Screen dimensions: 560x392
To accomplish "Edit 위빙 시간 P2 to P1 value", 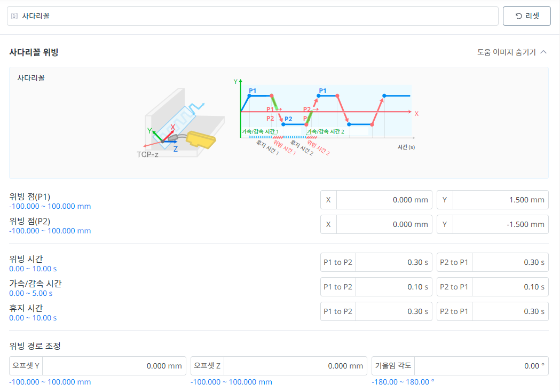I will point(509,262).
